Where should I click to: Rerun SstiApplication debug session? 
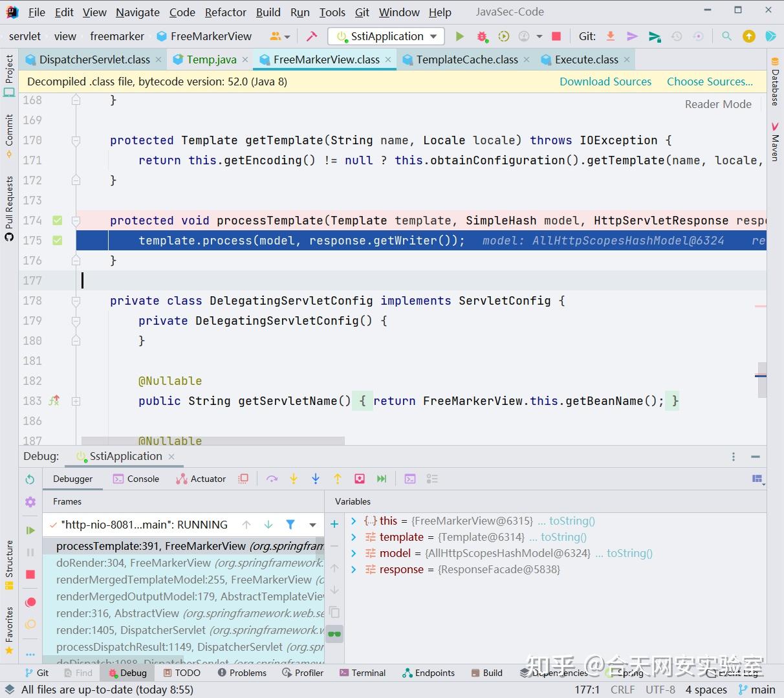[30, 479]
